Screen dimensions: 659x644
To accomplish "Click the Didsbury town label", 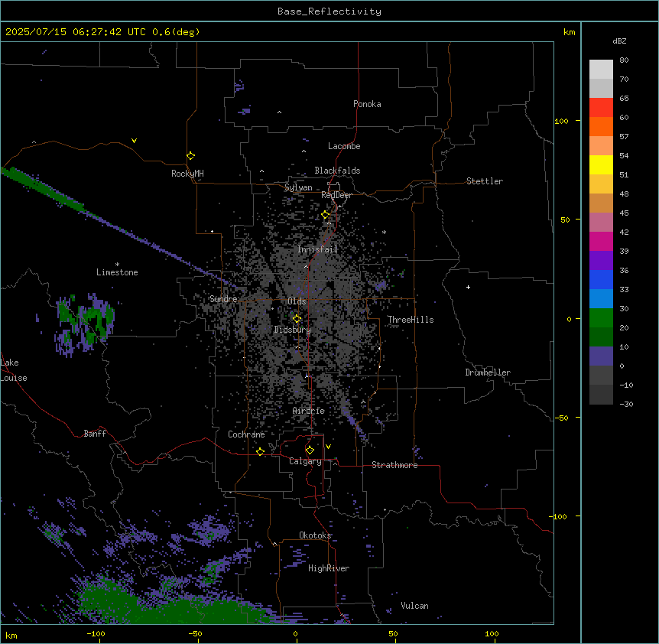I will click(x=293, y=330).
